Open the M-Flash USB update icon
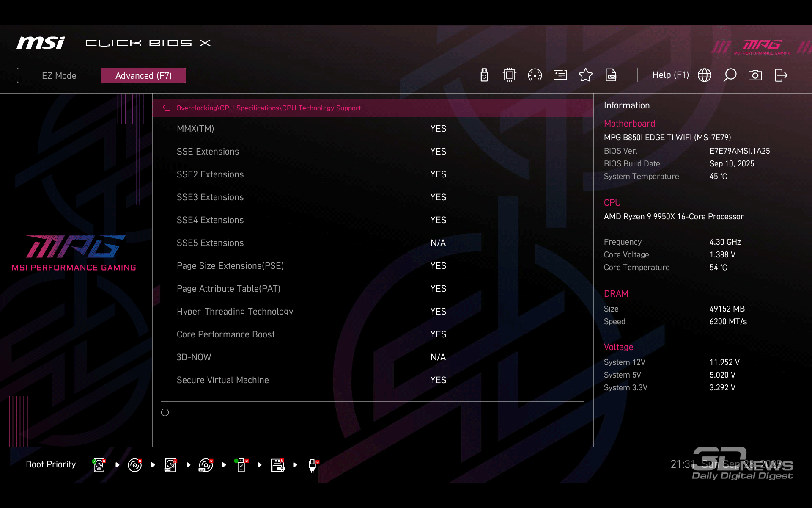Image resolution: width=812 pixels, height=508 pixels. point(484,75)
